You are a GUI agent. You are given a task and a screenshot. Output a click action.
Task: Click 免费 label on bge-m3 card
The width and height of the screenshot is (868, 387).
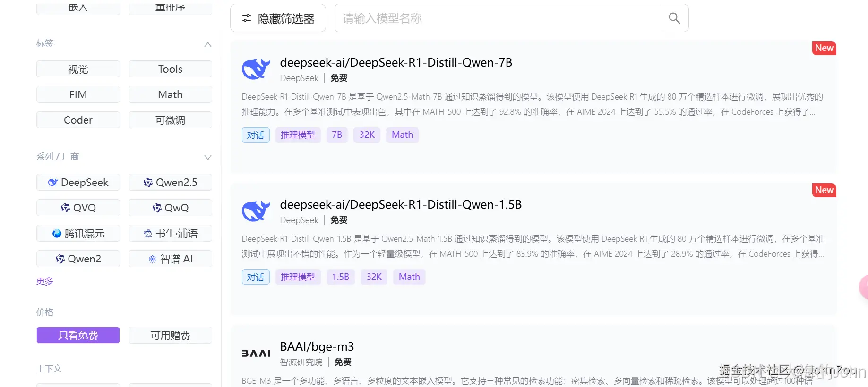(343, 362)
